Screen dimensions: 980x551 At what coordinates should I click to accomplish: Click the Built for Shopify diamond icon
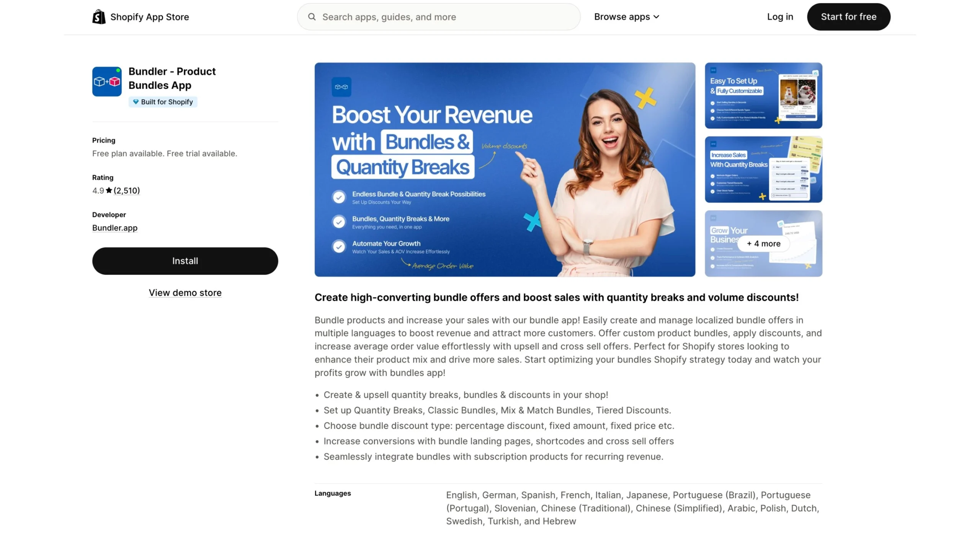pos(136,102)
